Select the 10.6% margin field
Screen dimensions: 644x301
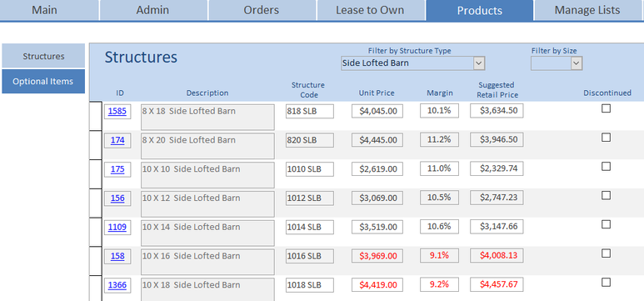click(439, 227)
